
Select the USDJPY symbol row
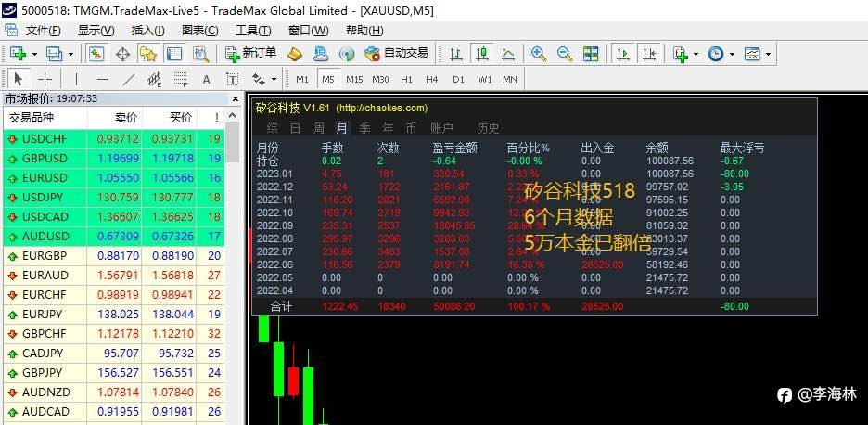point(114,198)
